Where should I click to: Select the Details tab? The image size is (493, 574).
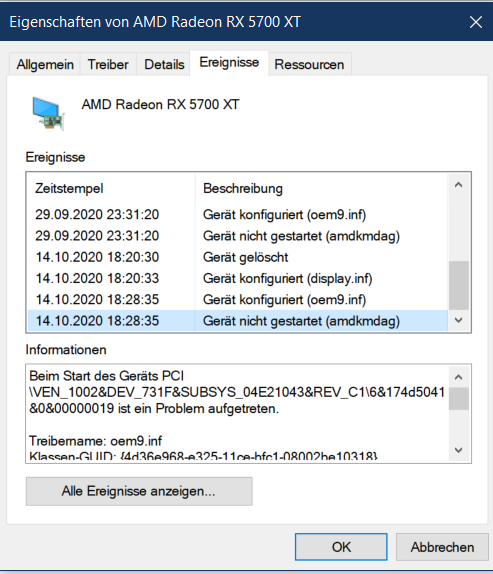[x=164, y=64]
